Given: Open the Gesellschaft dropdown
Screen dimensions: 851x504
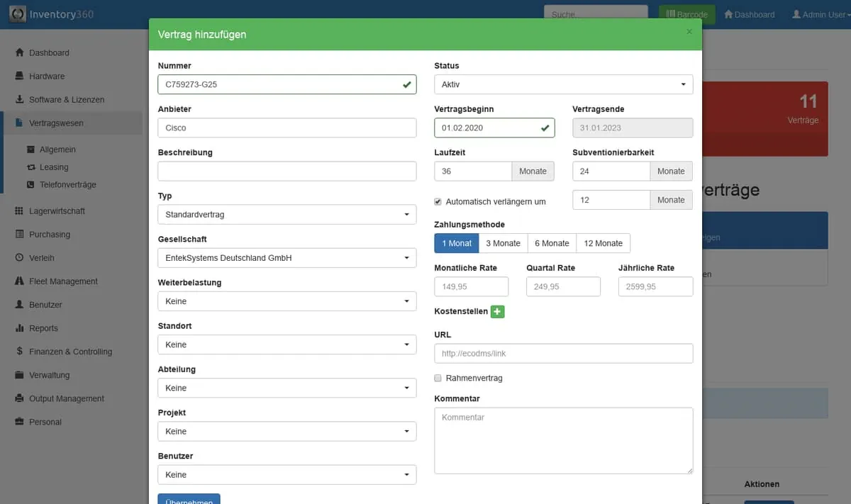Looking at the screenshot, I should [287, 258].
